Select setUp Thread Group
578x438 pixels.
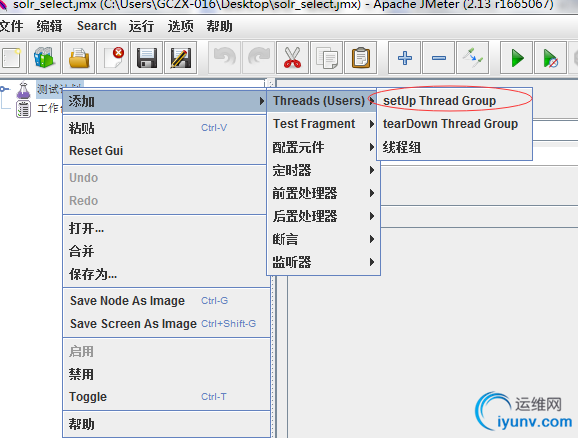coord(455,101)
